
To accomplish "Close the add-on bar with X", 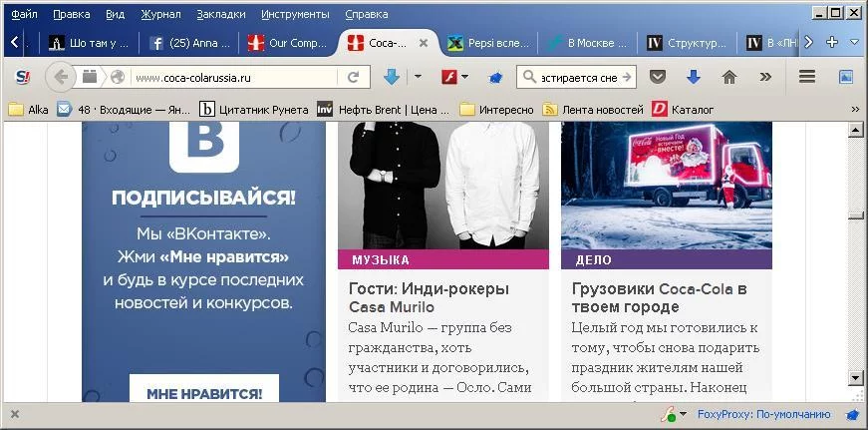I will (15, 414).
